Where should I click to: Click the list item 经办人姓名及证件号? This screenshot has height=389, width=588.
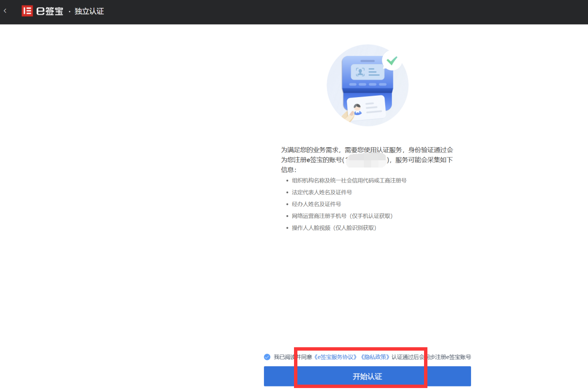tap(316, 204)
